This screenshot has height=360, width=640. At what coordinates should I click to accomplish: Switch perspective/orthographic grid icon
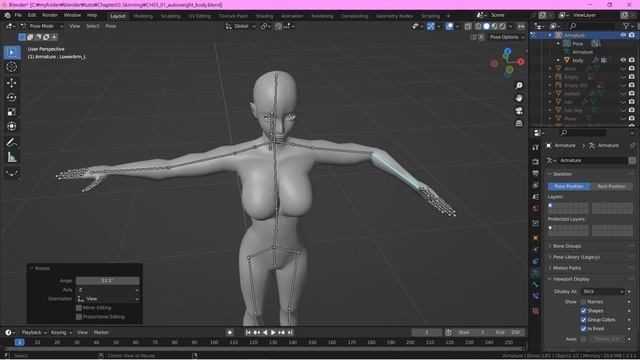[x=519, y=123]
